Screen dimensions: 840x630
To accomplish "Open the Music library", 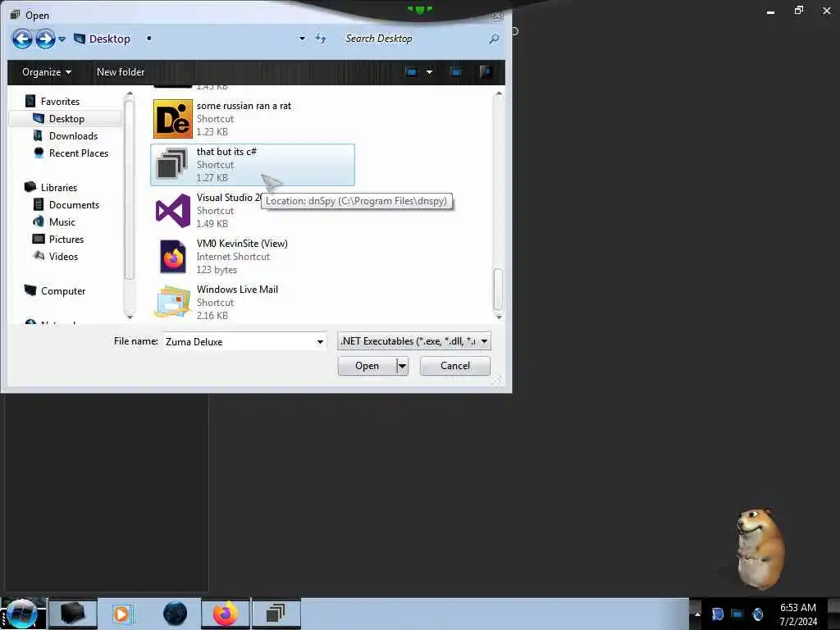I will click(62, 221).
